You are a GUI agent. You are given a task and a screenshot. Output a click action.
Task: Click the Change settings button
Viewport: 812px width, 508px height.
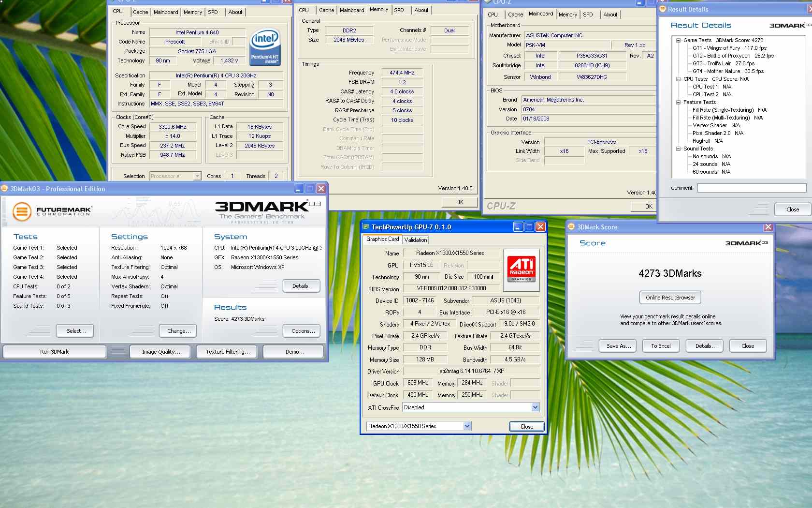(x=179, y=331)
